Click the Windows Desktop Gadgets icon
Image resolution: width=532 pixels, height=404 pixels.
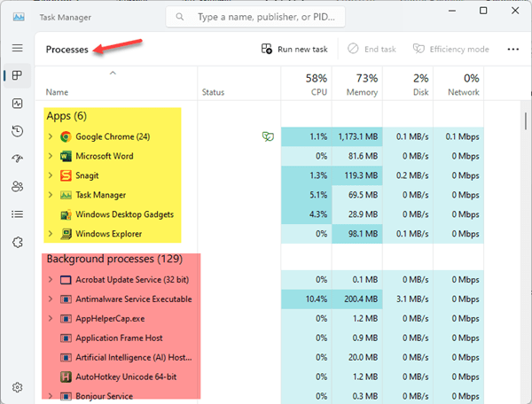click(x=66, y=214)
